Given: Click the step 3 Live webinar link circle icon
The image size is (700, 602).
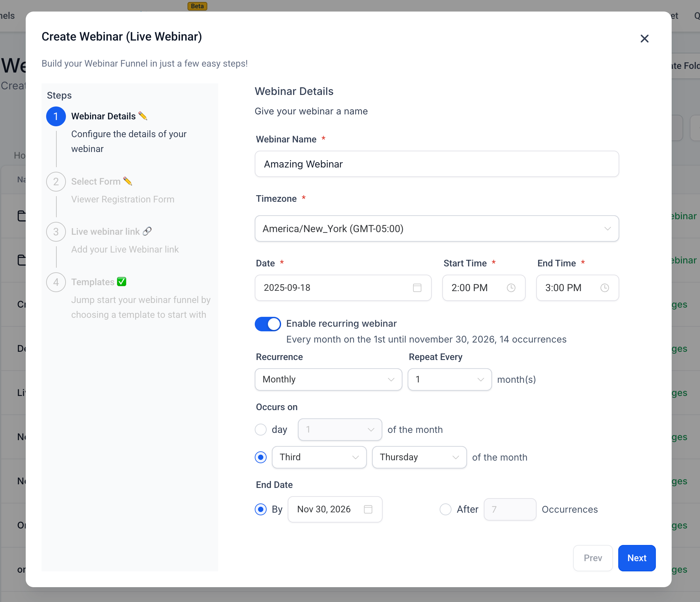Looking at the screenshot, I should coord(56,231).
